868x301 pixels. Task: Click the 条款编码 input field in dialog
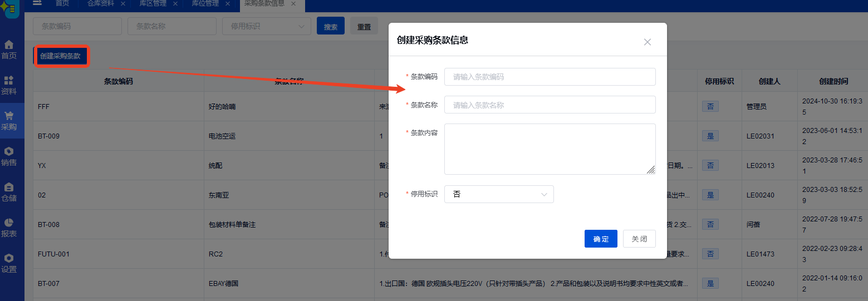click(550, 77)
